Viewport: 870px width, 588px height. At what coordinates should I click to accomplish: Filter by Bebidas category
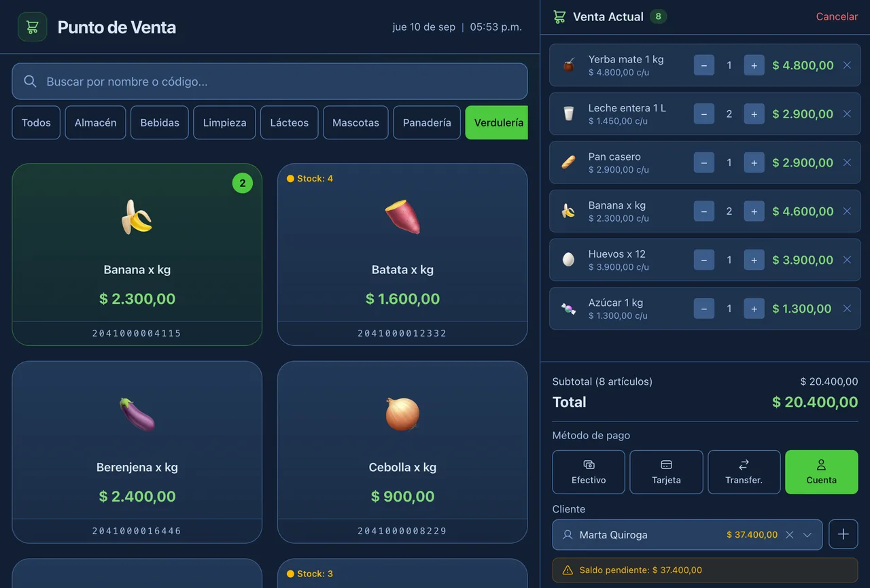(x=160, y=122)
